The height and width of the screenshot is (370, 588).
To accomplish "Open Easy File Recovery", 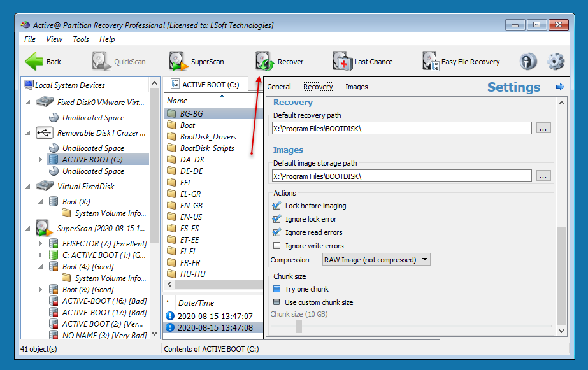I will [461, 62].
